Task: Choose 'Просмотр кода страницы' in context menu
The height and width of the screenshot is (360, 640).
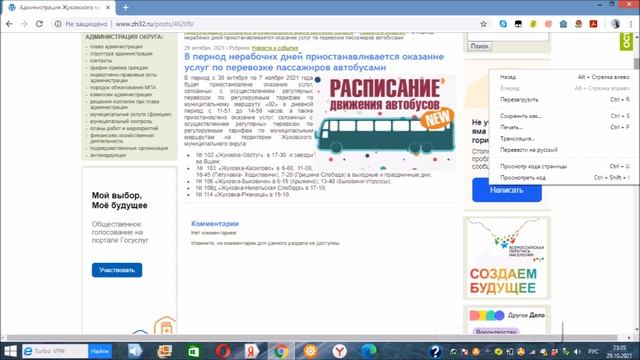Action: [564, 166]
